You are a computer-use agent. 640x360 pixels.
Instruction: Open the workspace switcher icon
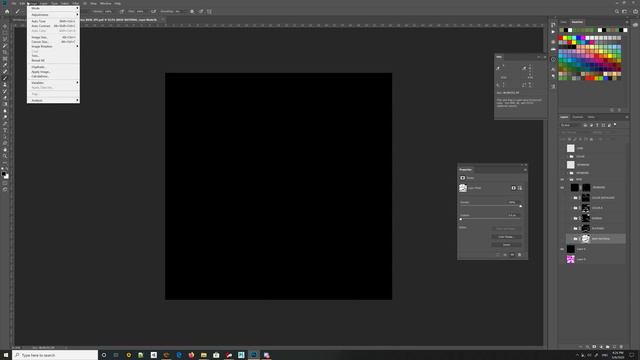click(624, 11)
